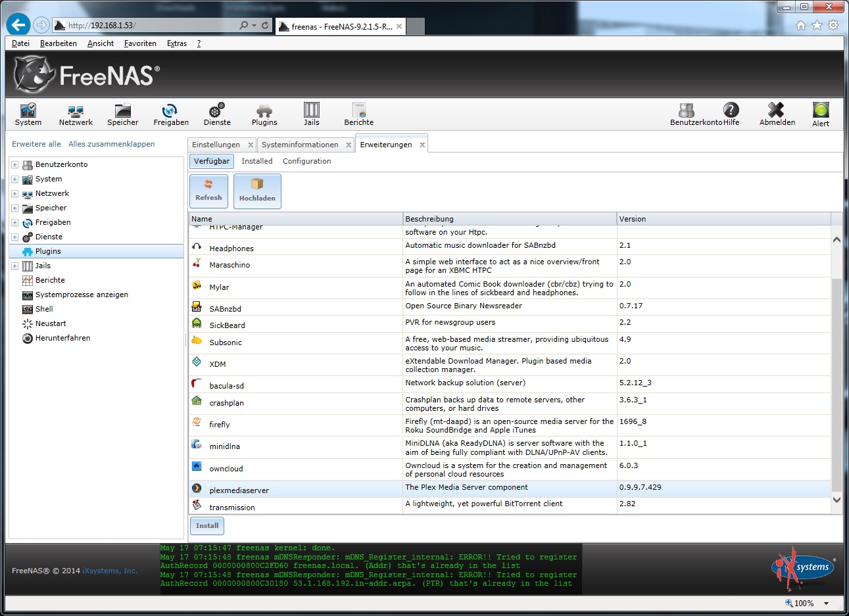Check the green Alert light icon
Screen dimensions: 849x616
821,110
